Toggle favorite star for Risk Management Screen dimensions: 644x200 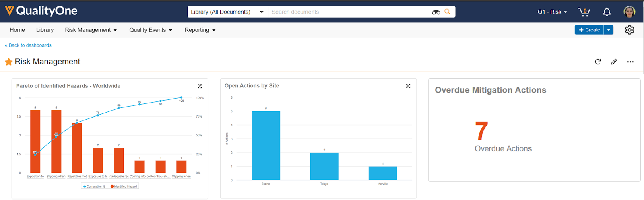(8, 62)
